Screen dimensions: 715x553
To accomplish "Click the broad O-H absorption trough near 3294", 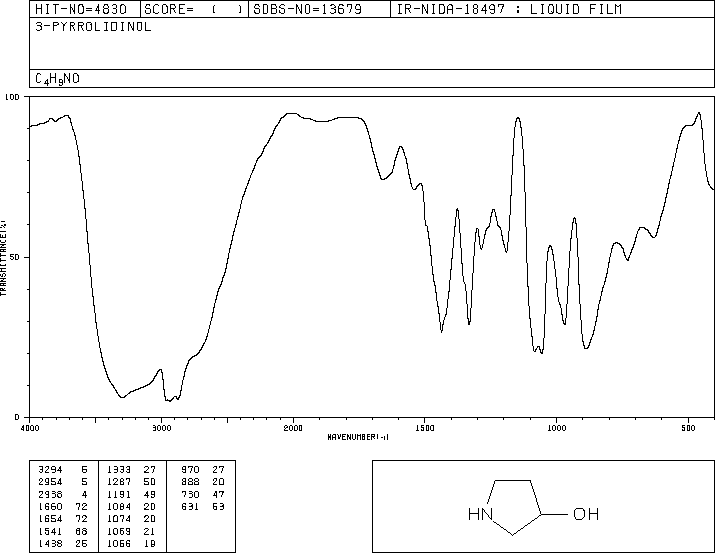I will 122,397.
